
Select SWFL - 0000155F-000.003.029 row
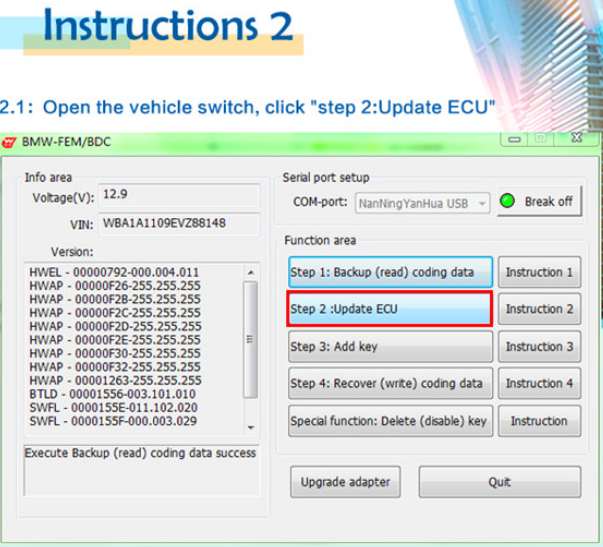click(x=113, y=421)
